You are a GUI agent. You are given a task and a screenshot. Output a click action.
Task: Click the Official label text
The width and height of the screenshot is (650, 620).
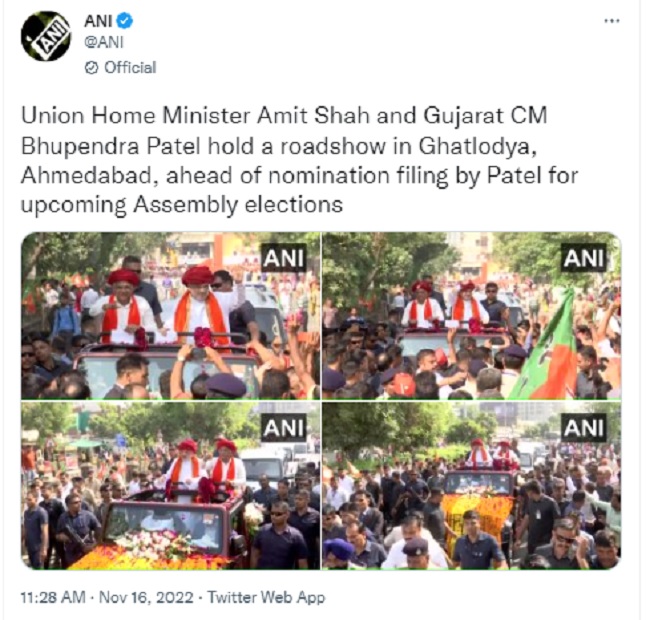130,68
